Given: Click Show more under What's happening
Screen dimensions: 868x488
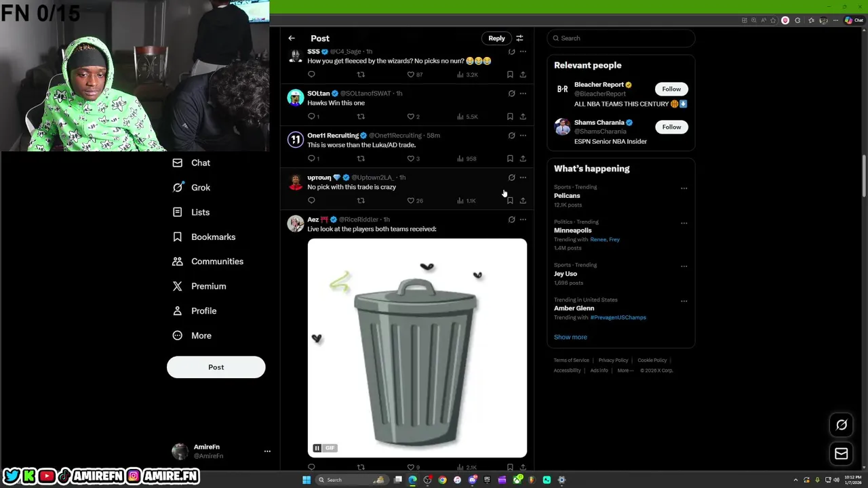Looking at the screenshot, I should [570, 337].
